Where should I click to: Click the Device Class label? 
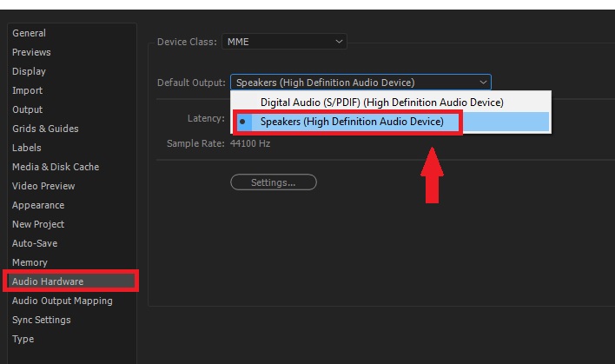click(x=187, y=42)
